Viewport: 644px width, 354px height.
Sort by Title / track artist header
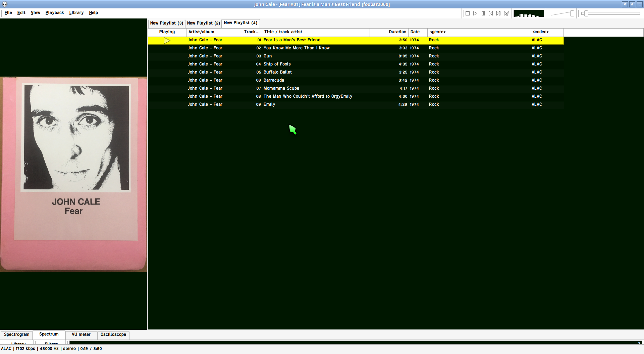[316, 32]
